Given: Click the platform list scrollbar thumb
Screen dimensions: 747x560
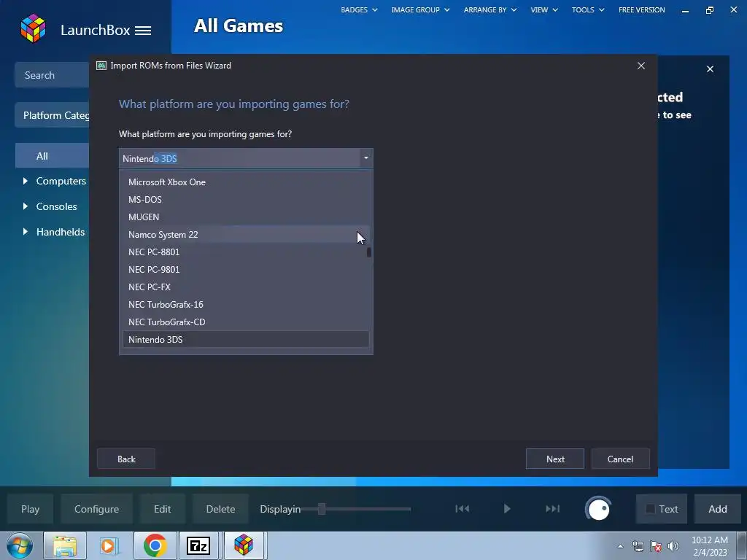Looking at the screenshot, I should click(x=368, y=252).
